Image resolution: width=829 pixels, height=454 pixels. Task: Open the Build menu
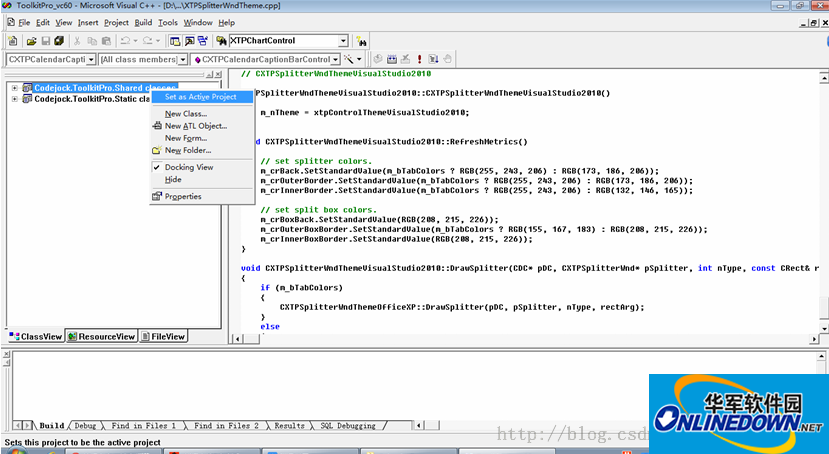(143, 23)
